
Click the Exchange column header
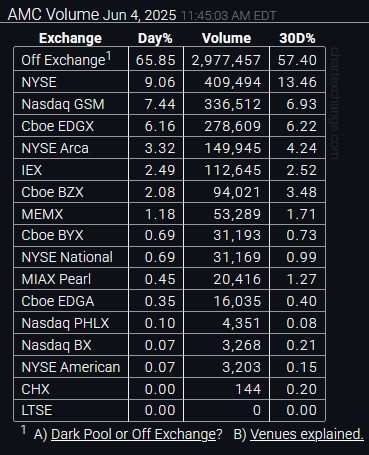70,38
